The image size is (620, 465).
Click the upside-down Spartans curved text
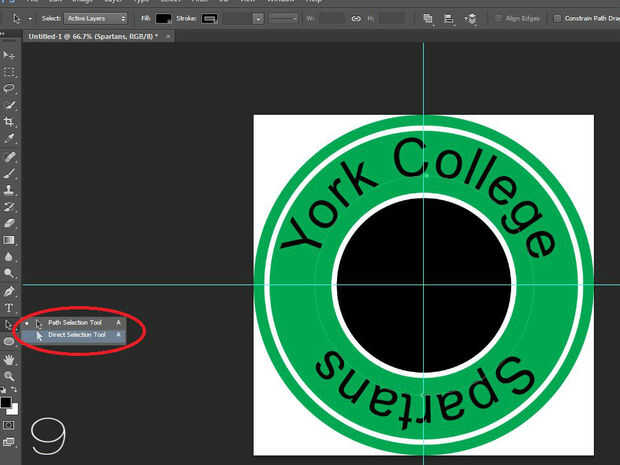[x=425, y=389]
